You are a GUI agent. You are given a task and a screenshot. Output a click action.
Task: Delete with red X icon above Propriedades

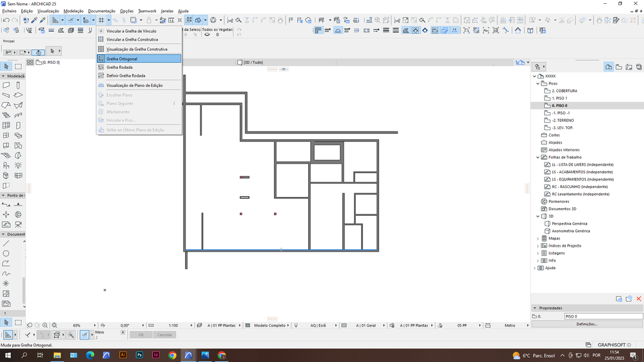click(x=639, y=299)
